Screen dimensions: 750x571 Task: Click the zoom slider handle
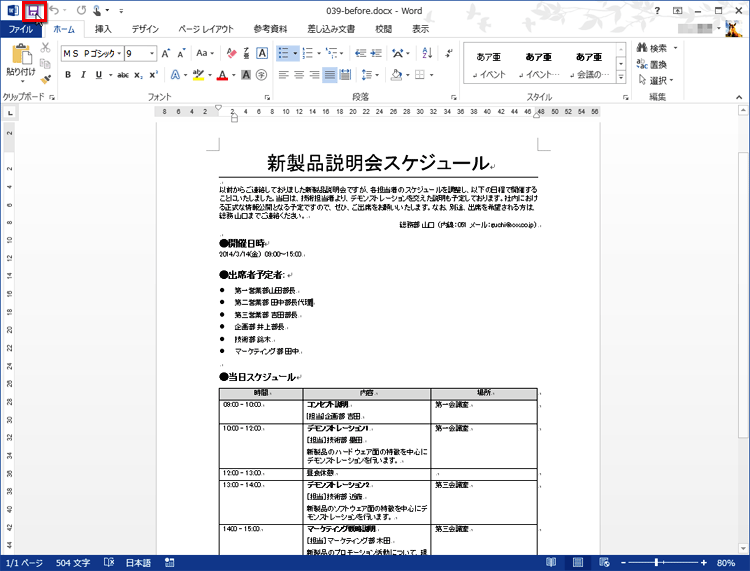[657, 563]
